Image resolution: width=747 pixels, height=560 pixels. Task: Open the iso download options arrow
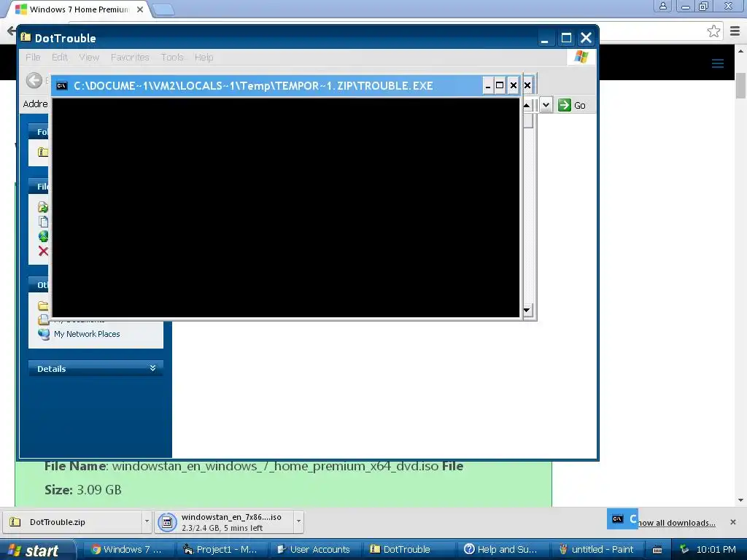[298, 521]
